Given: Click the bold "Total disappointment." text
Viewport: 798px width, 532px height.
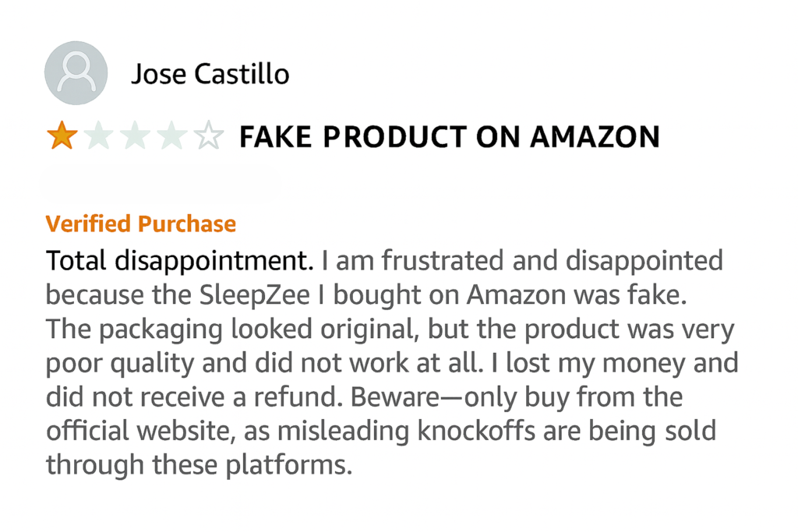Looking at the screenshot, I should coord(180,260).
